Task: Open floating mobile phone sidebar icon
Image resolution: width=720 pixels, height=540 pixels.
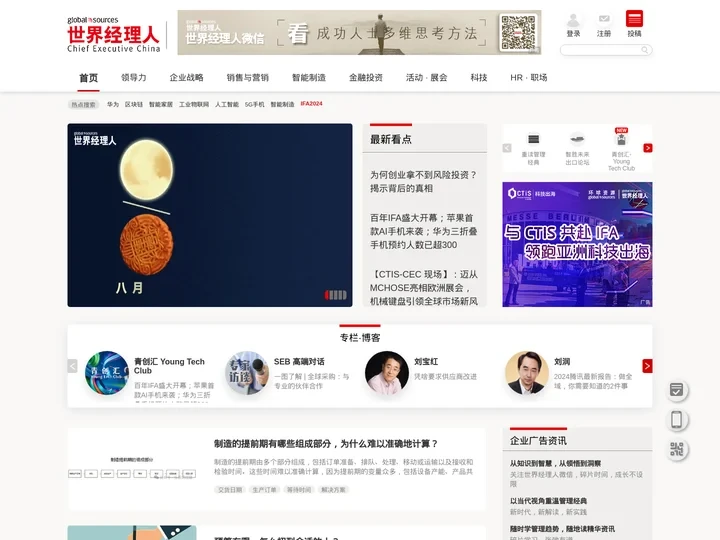Action: coord(676,419)
